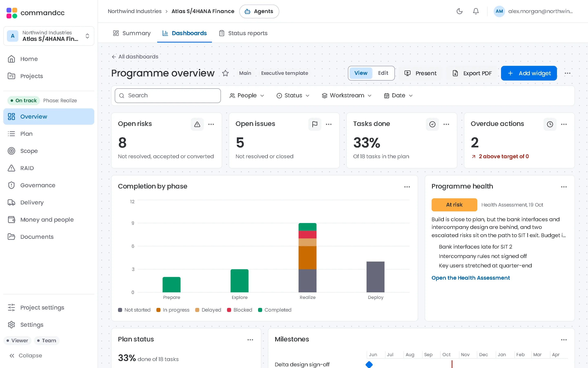Screen dimensions: 588x368
Task: Click into the dashboard Search field
Action: [168, 95]
